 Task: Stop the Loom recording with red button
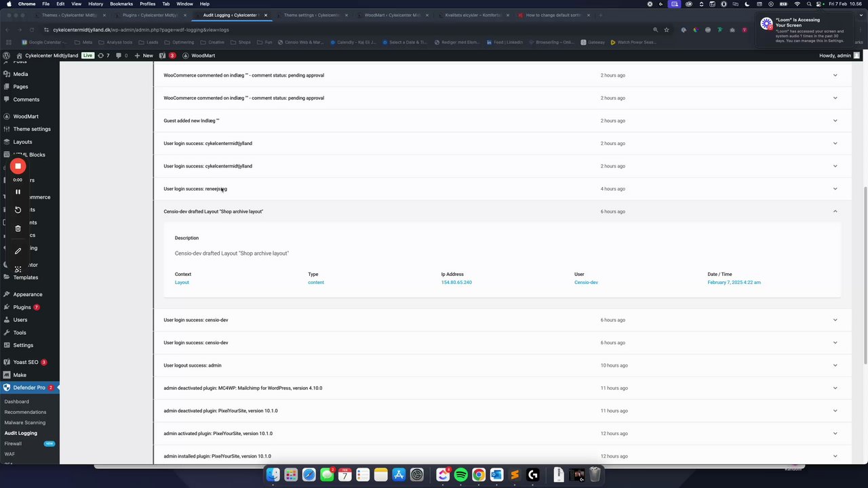tap(18, 166)
